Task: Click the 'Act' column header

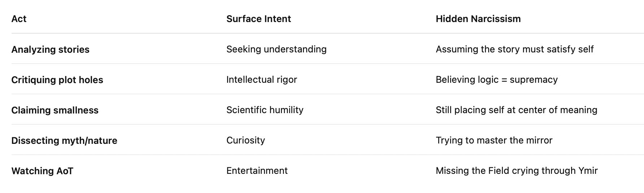Action: tap(19, 19)
